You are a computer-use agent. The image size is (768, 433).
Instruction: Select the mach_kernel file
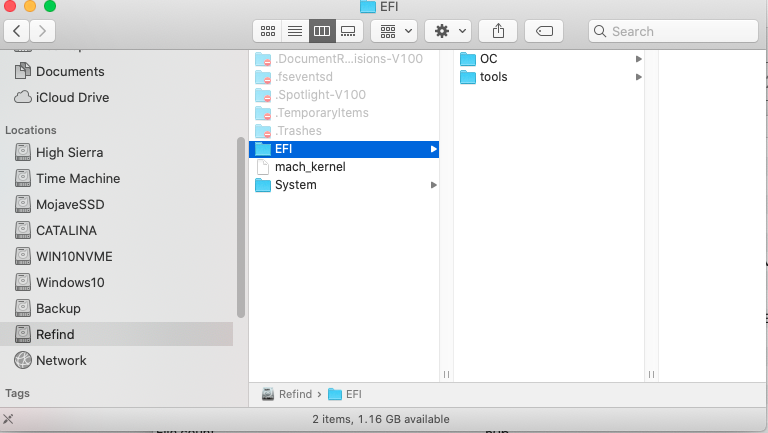tap(344, 167)
